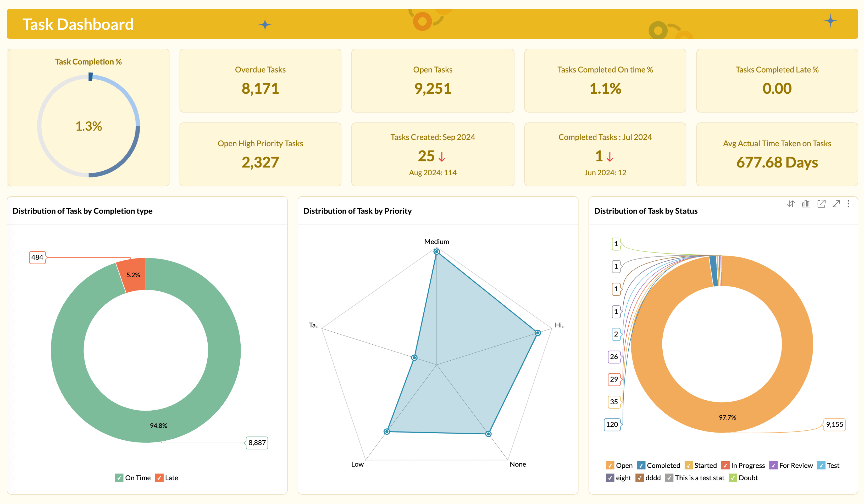Click the Distribution of Task by Completion type title
864x504 pixels.
point(82,211)
